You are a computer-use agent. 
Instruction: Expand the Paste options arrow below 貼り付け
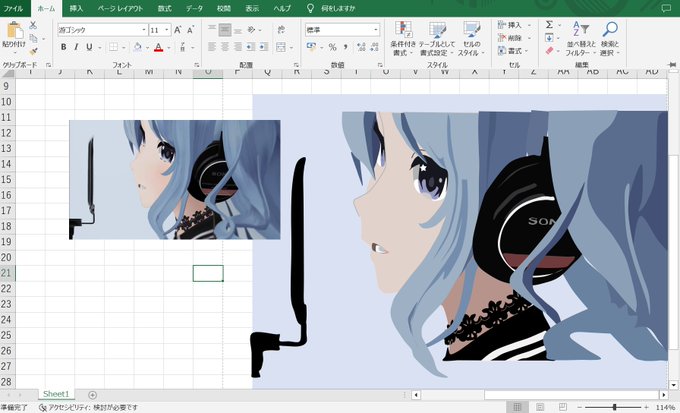click(14, 53)
